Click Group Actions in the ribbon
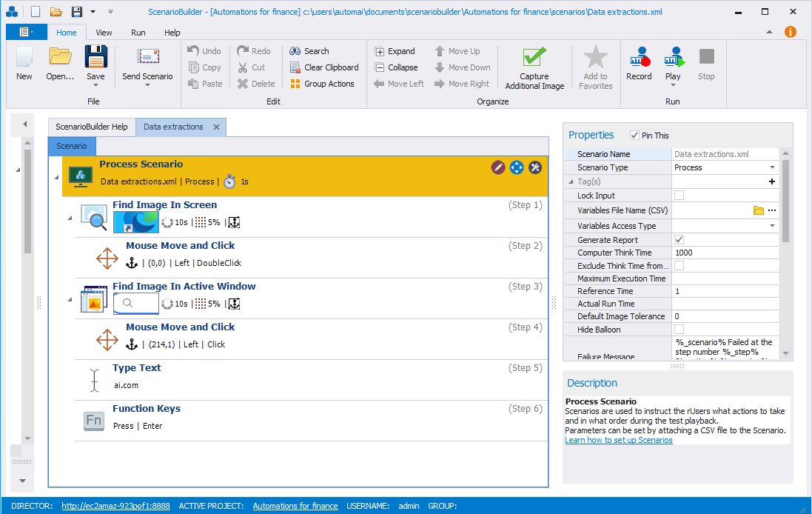 click(x=322, y=84)
